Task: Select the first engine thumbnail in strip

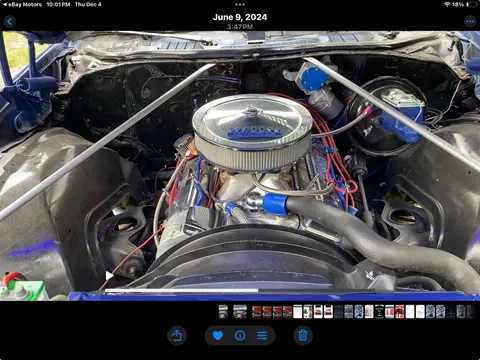Action: coord(223,312)
